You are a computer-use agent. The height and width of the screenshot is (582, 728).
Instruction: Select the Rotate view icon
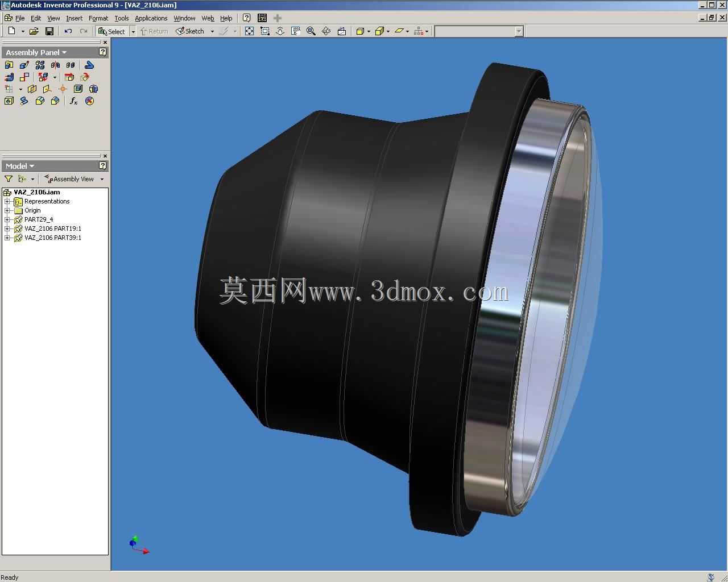click(x=326, y=31)
